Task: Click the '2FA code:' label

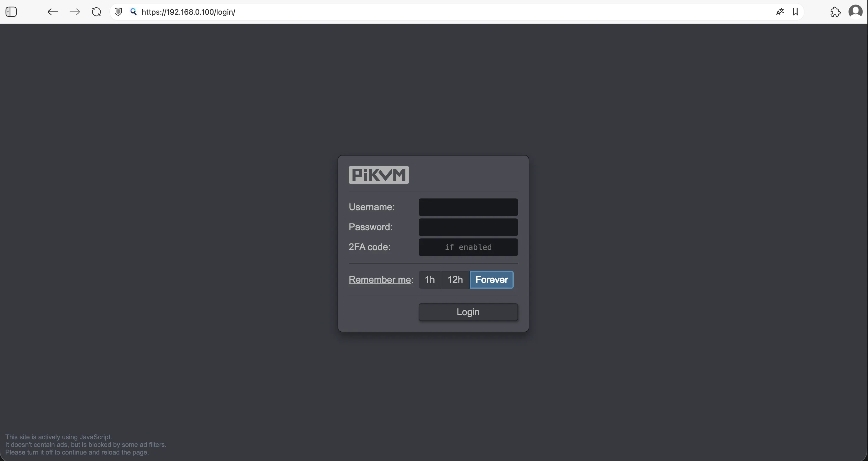Action: tap(370, 247)
